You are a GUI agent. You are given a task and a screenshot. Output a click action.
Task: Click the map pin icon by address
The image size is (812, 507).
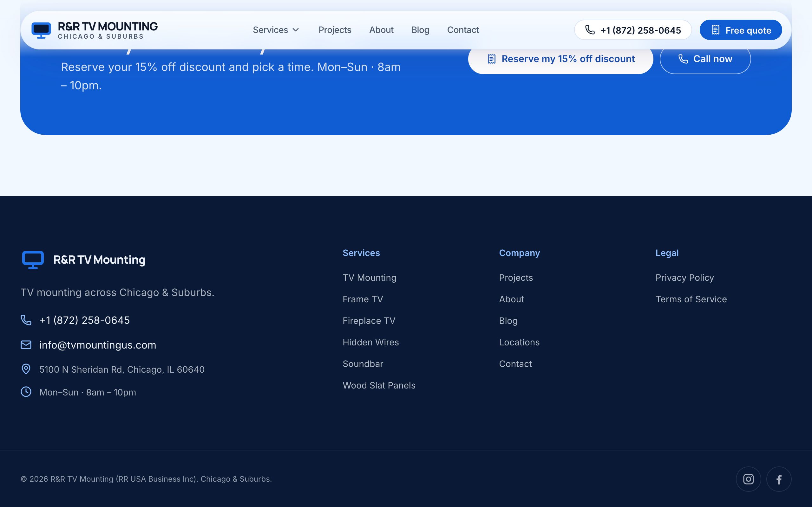tap(26, 369)
